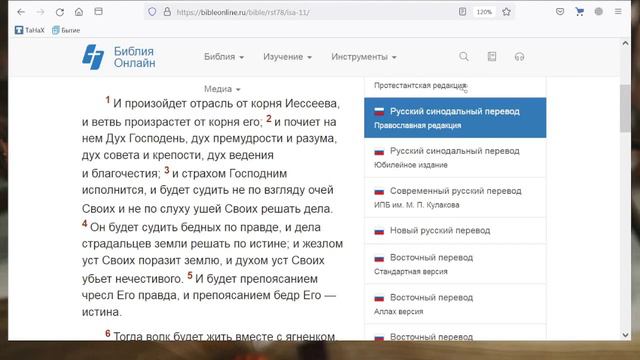The width and height of the screenshot is (640, 360).
Task: Click the shield tracking protection icon
Action: coord(152,12)
